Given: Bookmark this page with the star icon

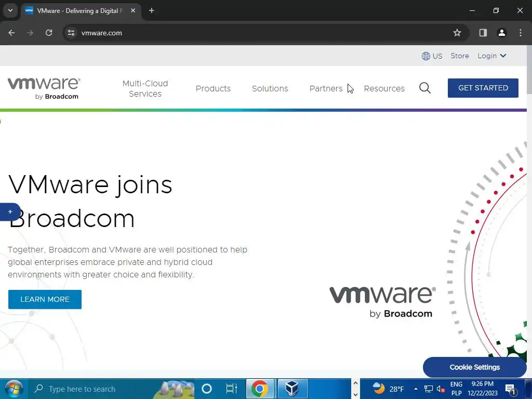Looking at the screenshot, I should click(457, 33).
